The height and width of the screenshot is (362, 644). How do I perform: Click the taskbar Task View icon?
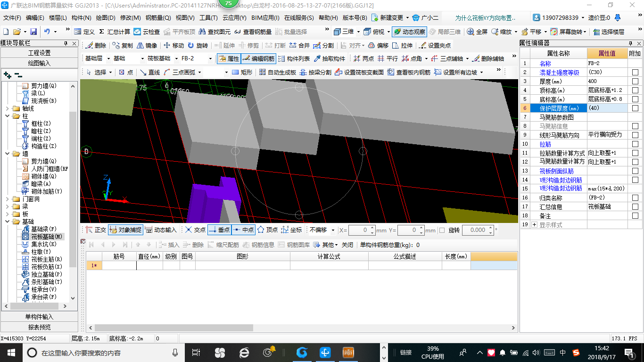[x=196, y=353]
